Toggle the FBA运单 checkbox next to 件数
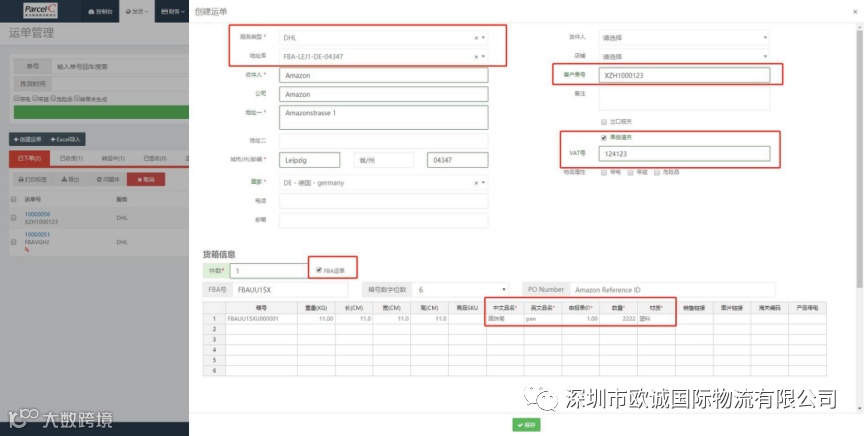 319,270
